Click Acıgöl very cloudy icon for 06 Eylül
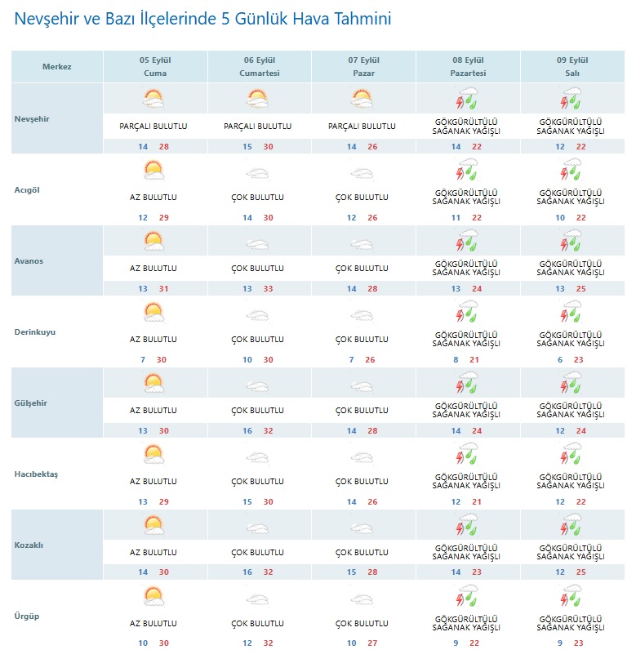The height and width of the screenshot is (672, 636). coord(257,174)
